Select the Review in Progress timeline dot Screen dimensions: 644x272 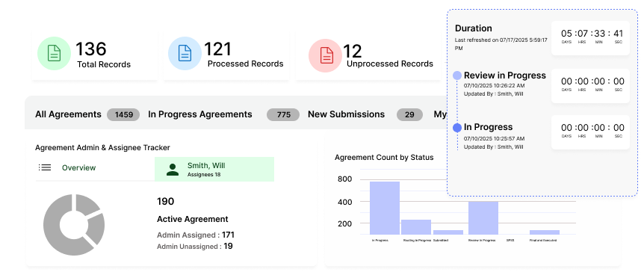(x=457, y=75)
